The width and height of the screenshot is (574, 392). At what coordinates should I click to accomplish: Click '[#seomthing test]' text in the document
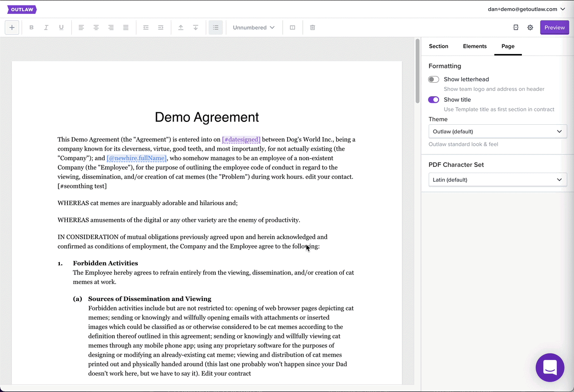tap(82, 186)
